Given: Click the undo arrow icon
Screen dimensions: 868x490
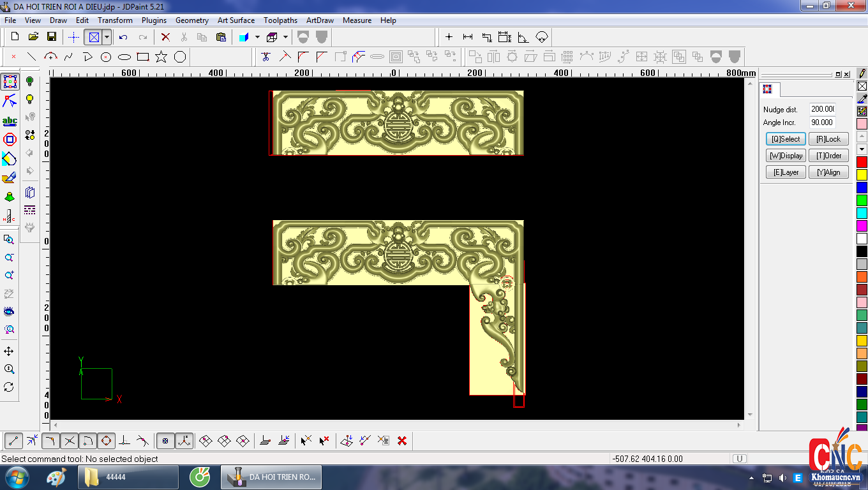Looking at the screenshot, I should (x=123, y=37).
